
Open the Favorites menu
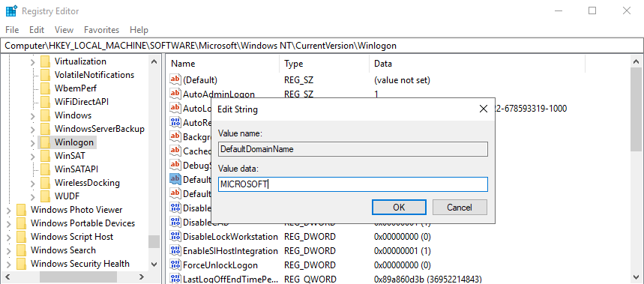[101, 30]
